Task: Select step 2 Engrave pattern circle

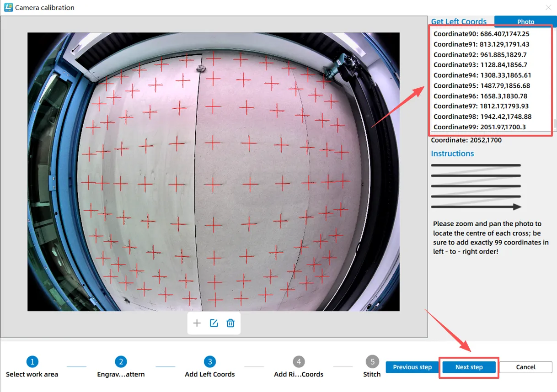Action: click(121, 362)
